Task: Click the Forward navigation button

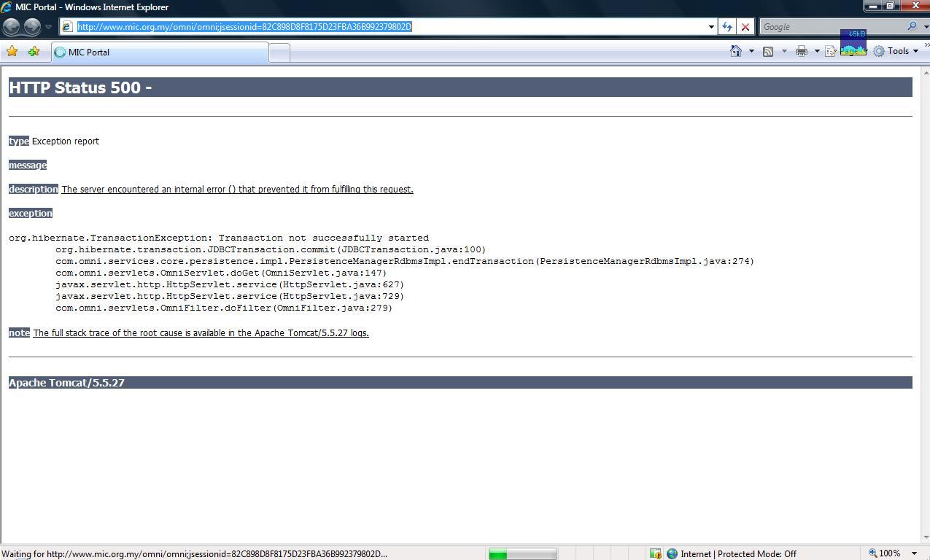Action: click(x=32, y=27)
